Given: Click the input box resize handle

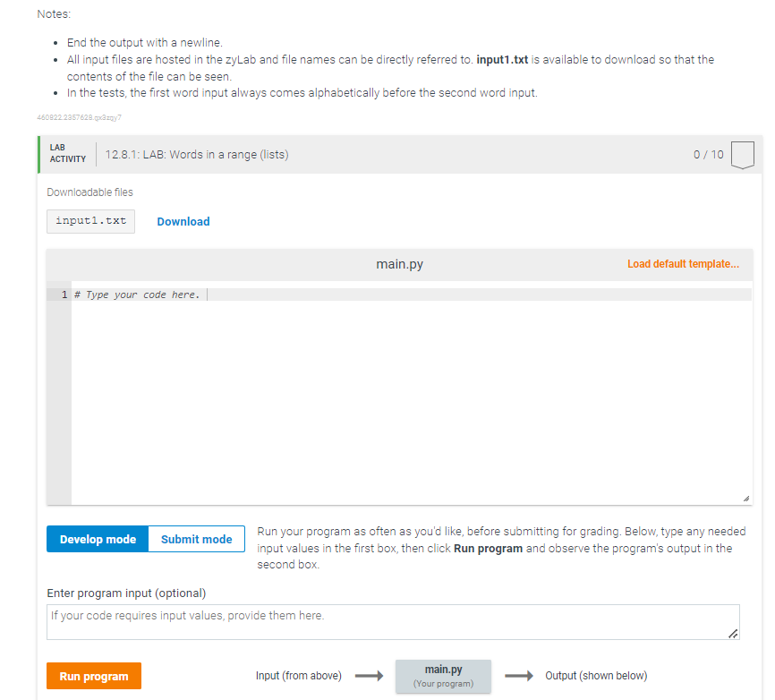Looking at the screenshot, I should click(734, 635).
